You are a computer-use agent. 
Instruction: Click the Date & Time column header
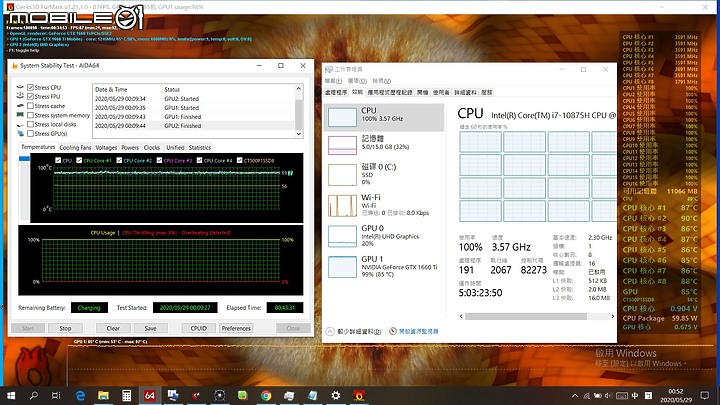(127, 89)
